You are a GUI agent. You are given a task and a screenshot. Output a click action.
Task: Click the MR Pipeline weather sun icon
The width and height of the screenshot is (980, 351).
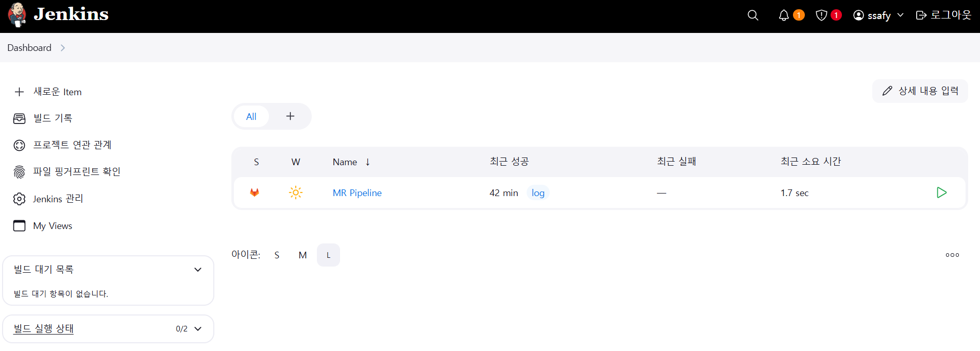pyautogui.click(x=296, y=192)
